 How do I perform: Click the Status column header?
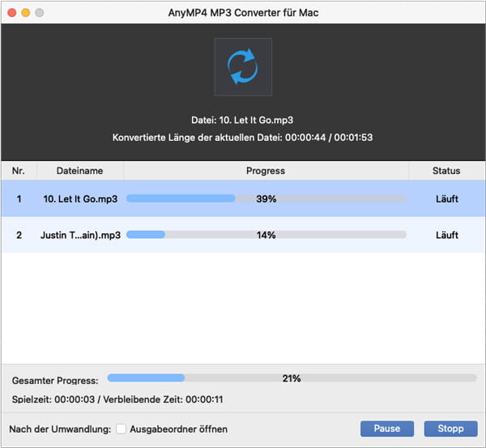point(446,171)
